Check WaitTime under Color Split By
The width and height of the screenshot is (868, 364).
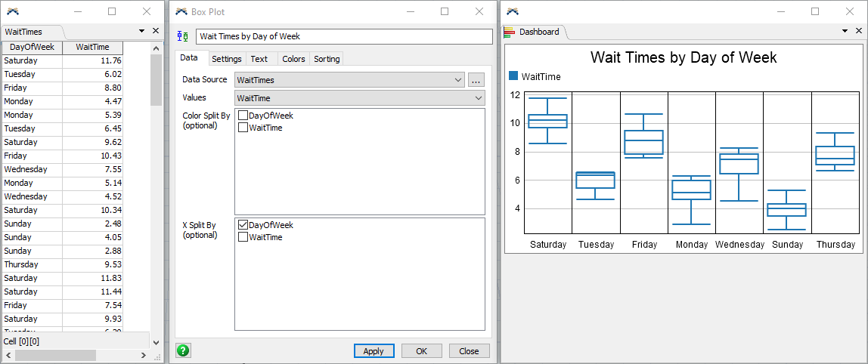243,128
